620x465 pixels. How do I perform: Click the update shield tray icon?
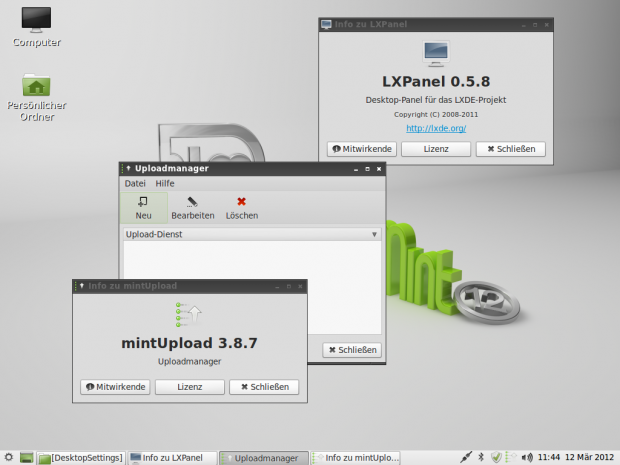[496, 457]
